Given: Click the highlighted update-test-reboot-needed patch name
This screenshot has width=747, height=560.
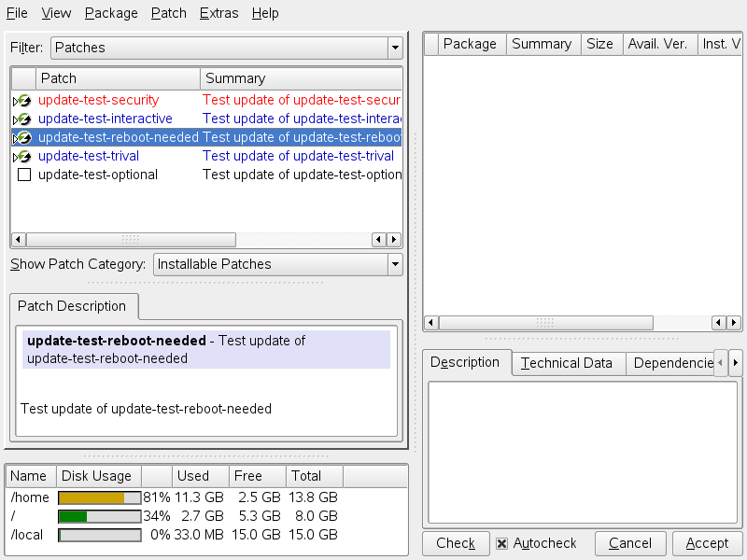Looking at the screenshot, I should (119, 137).
